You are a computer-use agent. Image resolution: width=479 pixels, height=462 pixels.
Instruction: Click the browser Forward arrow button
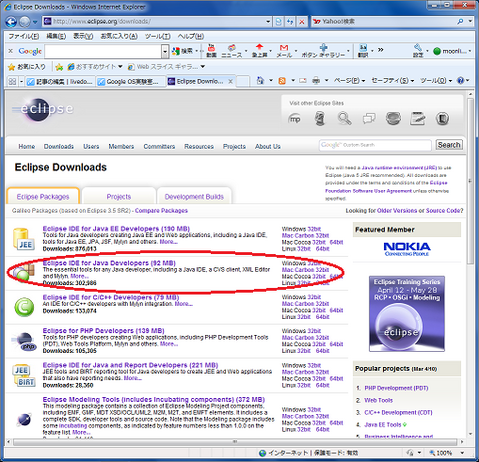point(24,22)
